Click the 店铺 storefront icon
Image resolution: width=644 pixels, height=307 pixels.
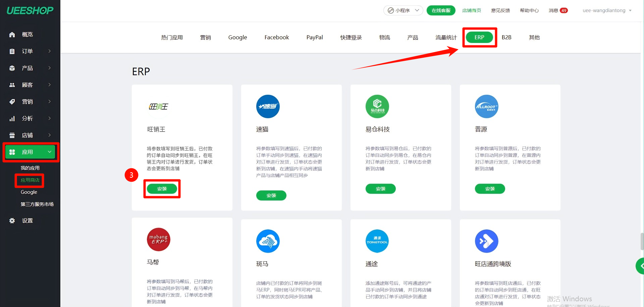click(x=12, y=135)
